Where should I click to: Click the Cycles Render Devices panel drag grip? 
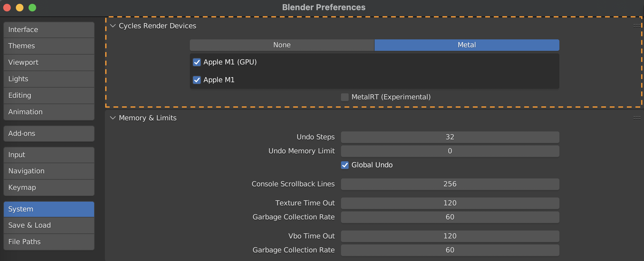pyautogui.click(x=637, y=26)
